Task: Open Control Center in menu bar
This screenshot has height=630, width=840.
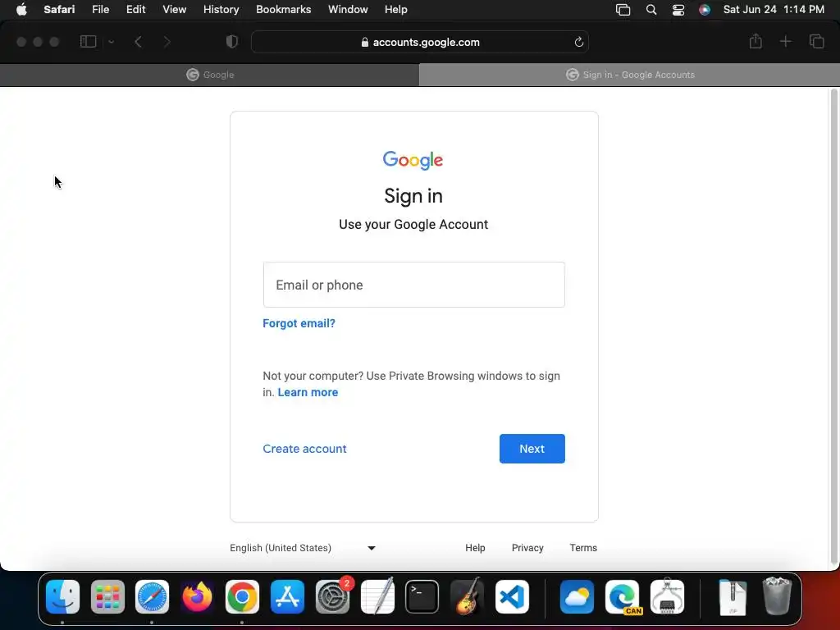Action: tap(678, 10)
